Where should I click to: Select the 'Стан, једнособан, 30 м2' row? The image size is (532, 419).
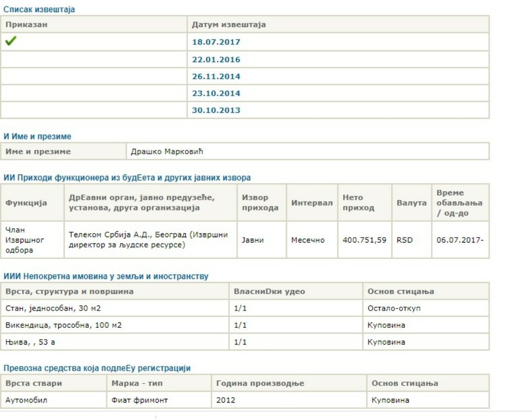(245, 308)
